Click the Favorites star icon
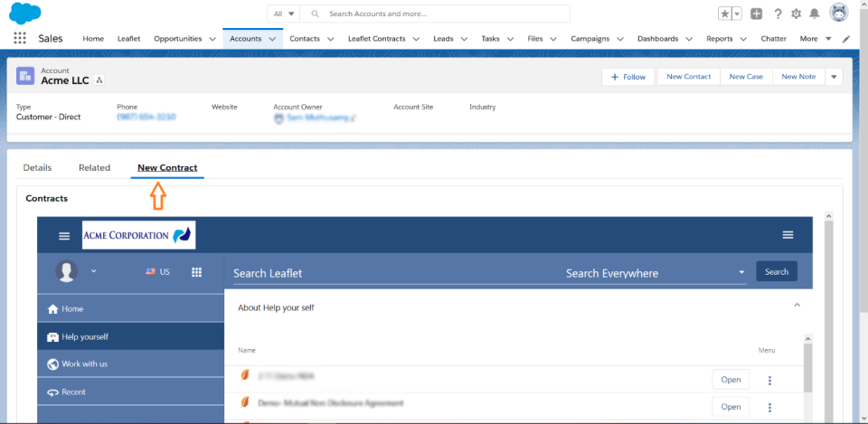Screen dimensions: 868x424 (725, 14)
